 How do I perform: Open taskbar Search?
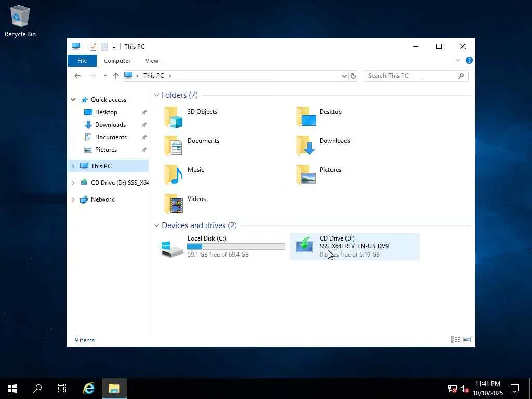37,389
